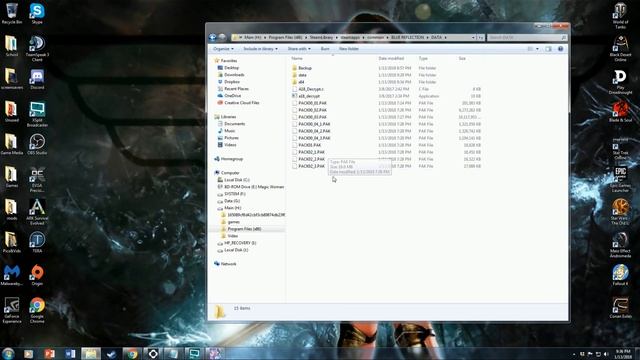The image size is (640, 360).
Task: Click the Explorer Forward navigation arrow
Action: 222,37
